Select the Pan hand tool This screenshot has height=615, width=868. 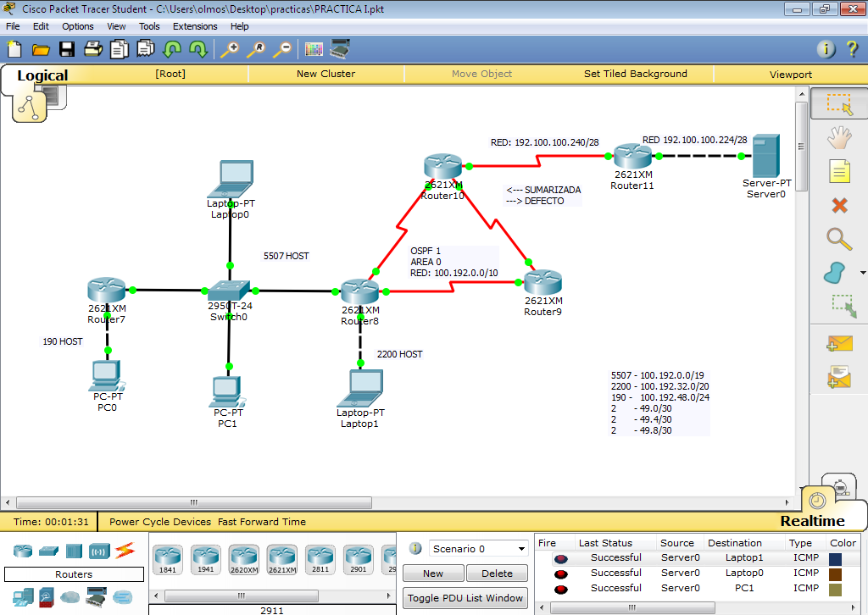839,137
